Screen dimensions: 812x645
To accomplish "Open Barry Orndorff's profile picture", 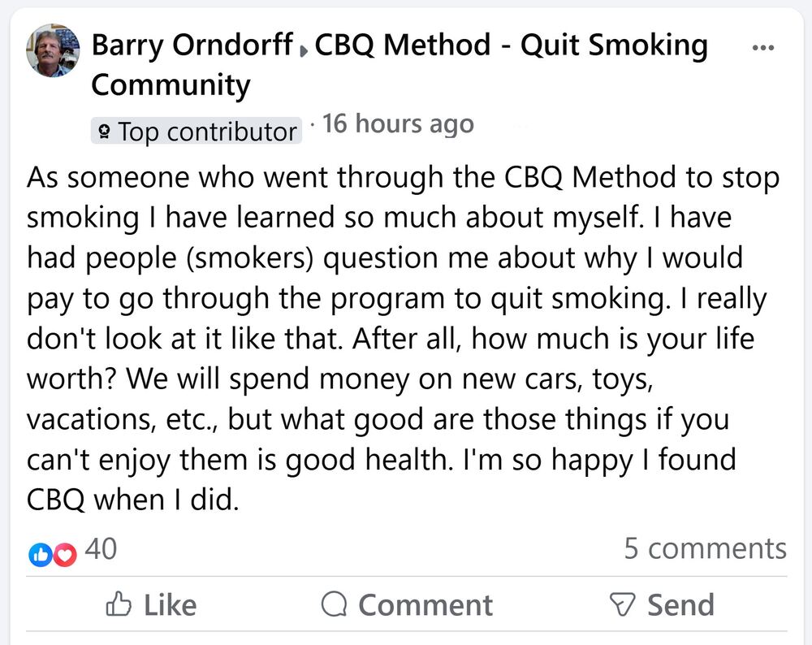I will 54,50.
